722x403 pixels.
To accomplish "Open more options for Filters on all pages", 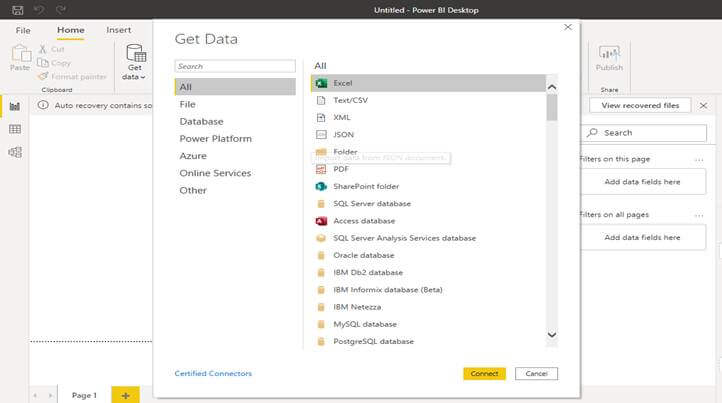I will click(699, 215).
